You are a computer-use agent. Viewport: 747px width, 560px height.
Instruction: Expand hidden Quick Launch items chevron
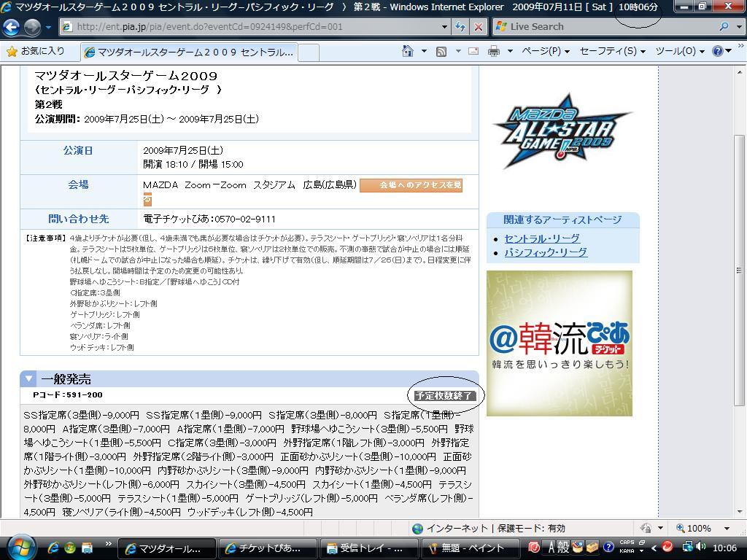point(108,543)
